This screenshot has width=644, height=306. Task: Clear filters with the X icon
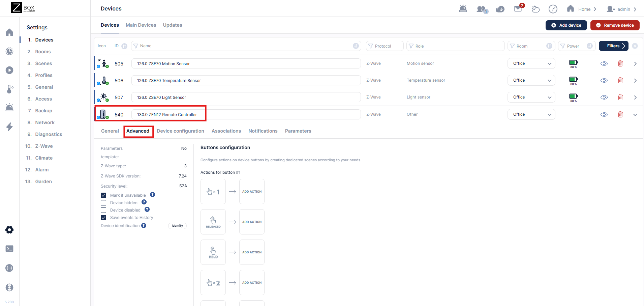(x=635, y=46)
